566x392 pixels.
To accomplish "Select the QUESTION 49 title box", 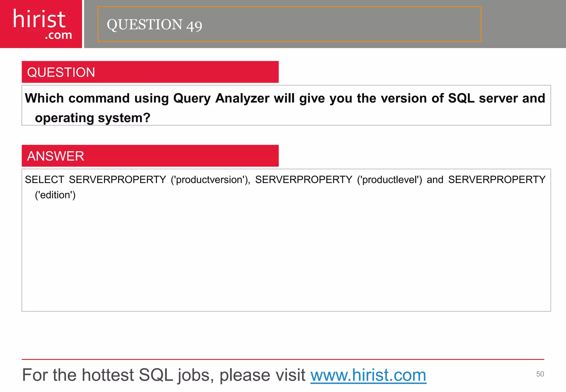I will [289, 24].
